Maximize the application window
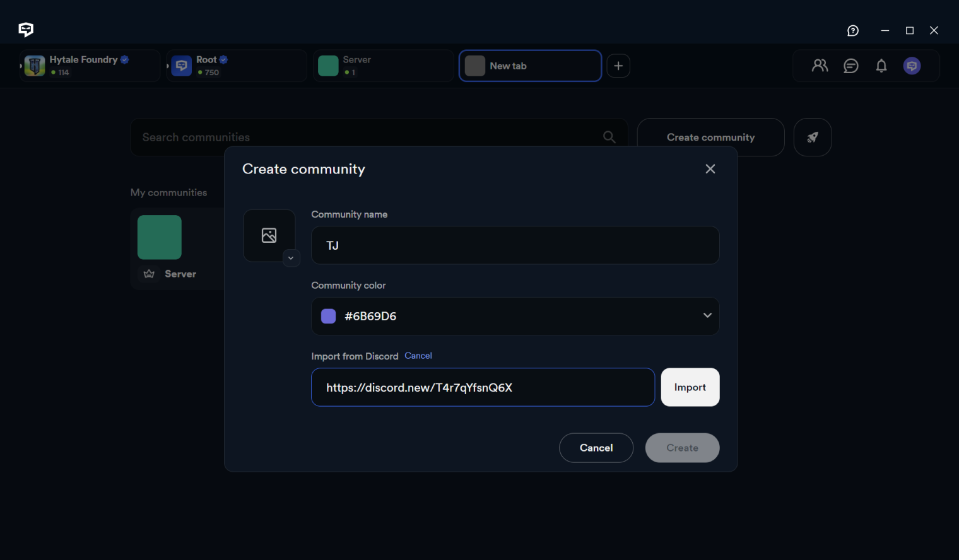Viewport: 959px width, 560px height. tap(910, 30)
